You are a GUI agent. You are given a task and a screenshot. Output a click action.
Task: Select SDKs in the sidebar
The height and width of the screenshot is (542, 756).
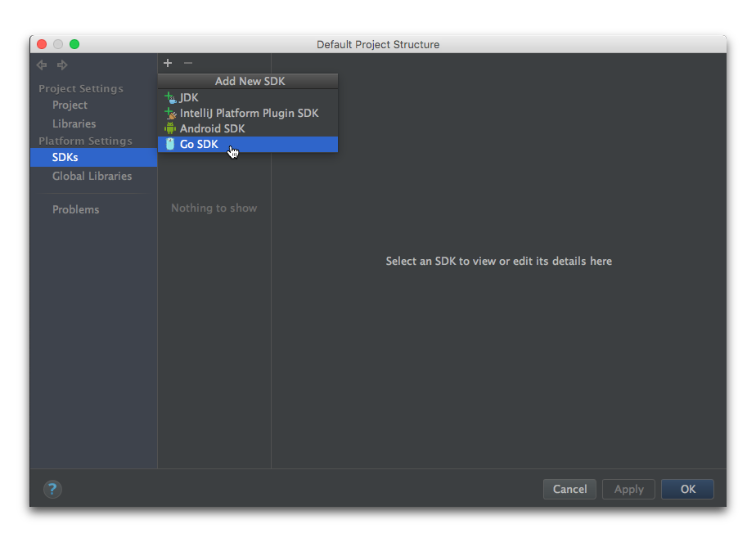[x=93, y=157]
